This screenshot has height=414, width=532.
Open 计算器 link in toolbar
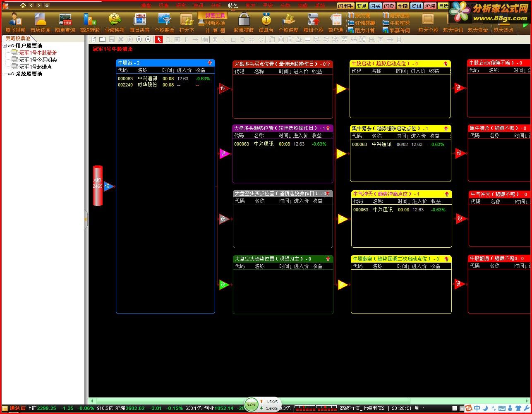[x=215, y=31]
